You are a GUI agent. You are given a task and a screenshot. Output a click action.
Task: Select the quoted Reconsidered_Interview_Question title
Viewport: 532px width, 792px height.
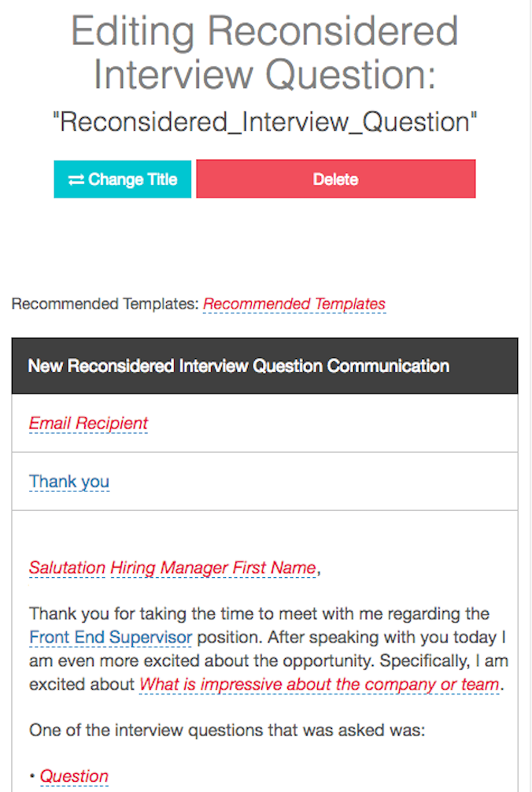coord(264,122)
